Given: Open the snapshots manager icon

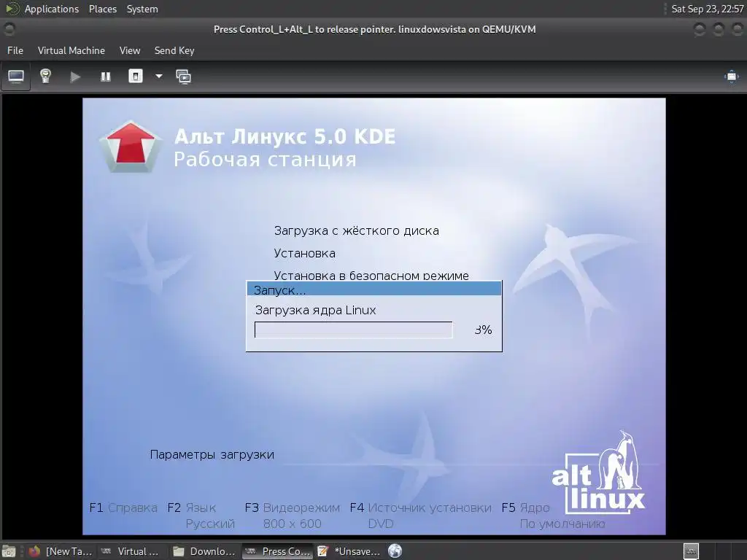Looking at the screenshot, I should 183,77.
